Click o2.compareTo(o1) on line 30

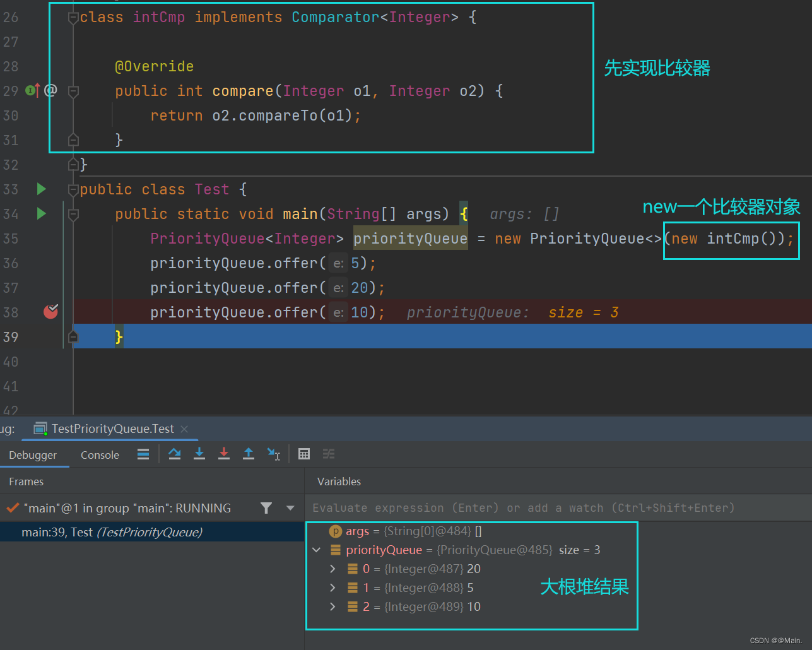point(282,115)
